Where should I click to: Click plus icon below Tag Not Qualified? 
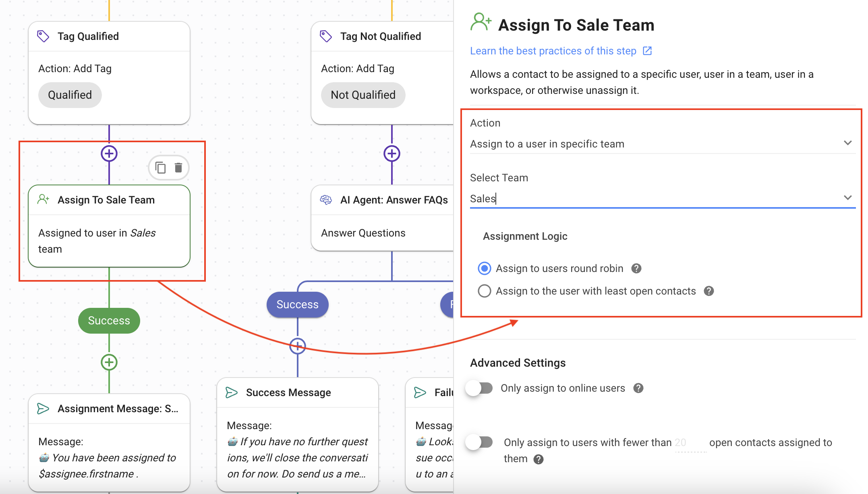pos(392,154)
